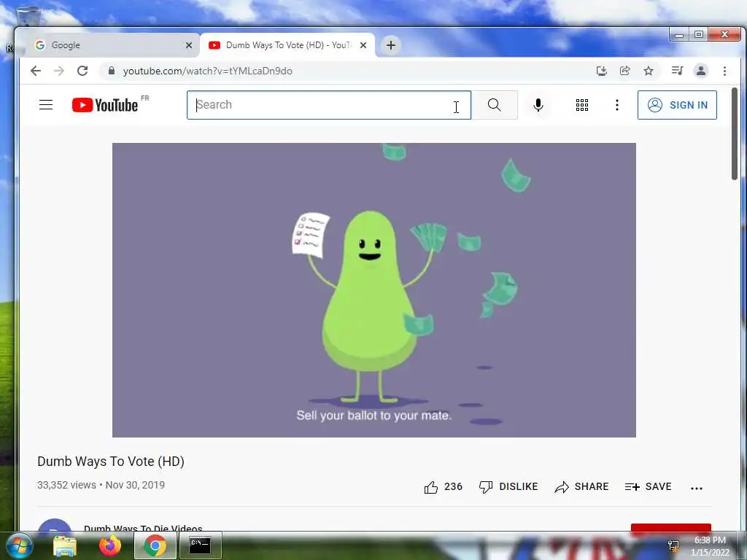Reload the page with refresh icon
The height and width of the screenshot is (560, 747).
(82, 71)
